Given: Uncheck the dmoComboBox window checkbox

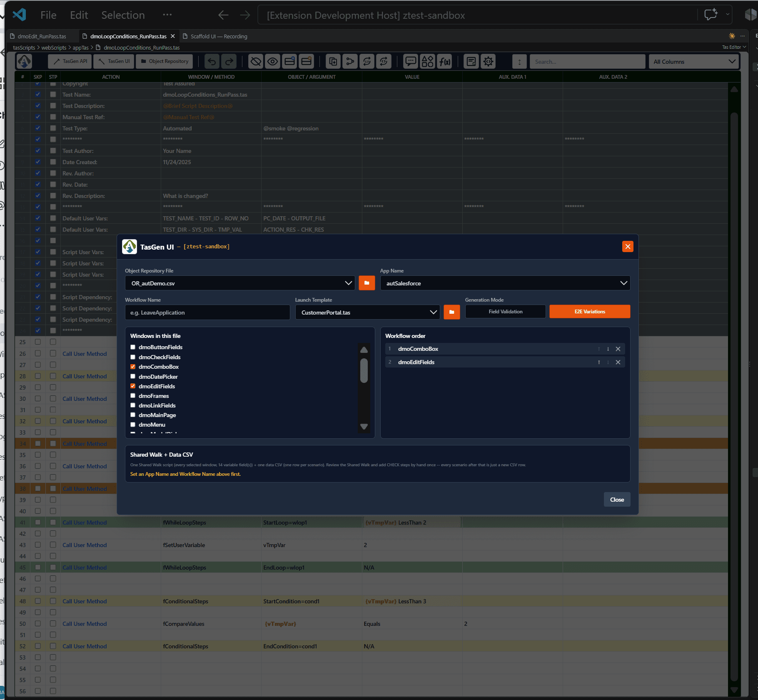Looking at the screenshot, I should (133, 367).
